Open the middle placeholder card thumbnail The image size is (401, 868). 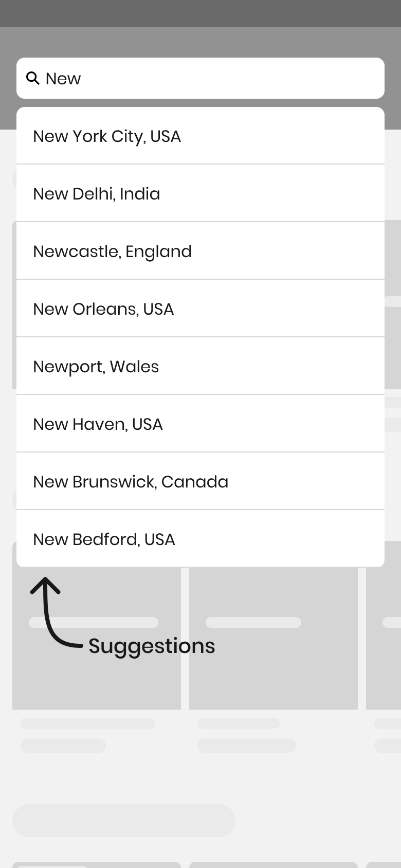(273, 668)
